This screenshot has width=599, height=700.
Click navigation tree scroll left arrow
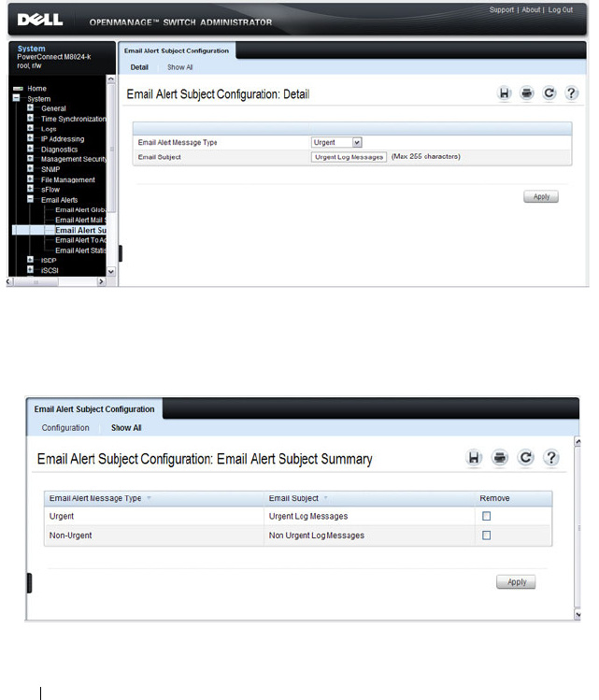tap(9, 281)
